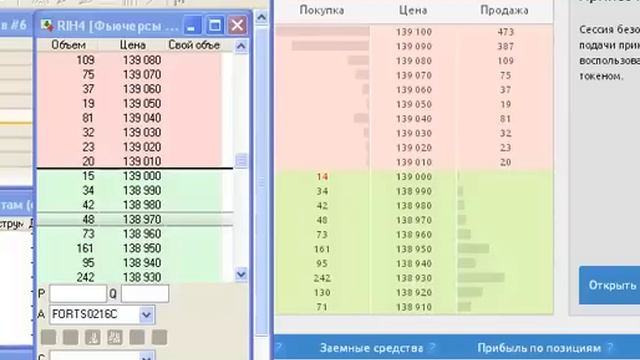Click the 'Продажа' column header in web order book
The height and width of the screenshot is (360, 640).
(x=504, y=10)
